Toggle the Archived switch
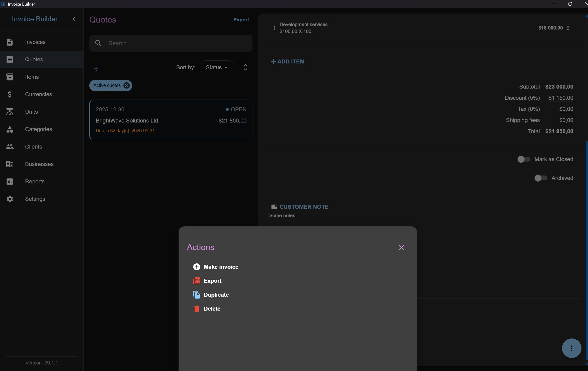 [x=541, y=178]
